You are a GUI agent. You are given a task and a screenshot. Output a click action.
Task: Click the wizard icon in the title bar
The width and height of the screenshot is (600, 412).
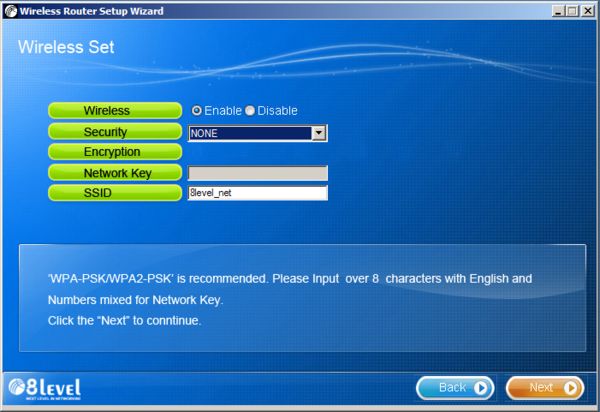(11, 11)
